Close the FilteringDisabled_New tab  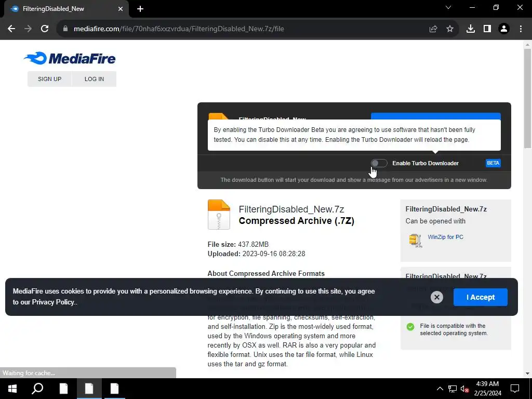pyautogui.click(x=121, y=9)
